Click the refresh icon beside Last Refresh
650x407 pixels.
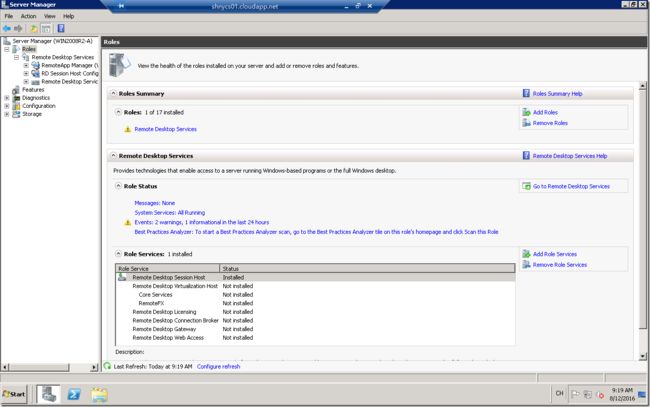click(107, 366)
